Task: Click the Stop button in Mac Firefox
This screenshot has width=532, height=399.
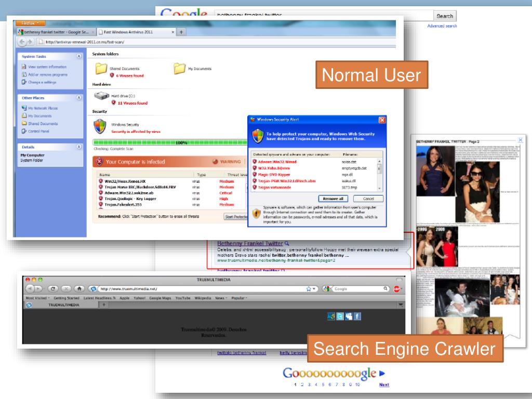Action: (x=66, y=289)
